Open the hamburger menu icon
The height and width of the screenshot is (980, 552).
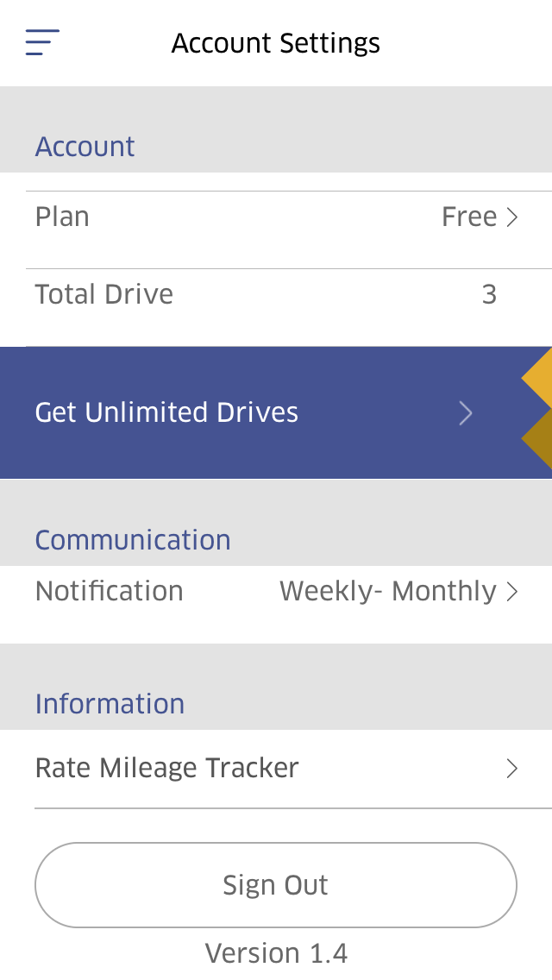[x=42, y=42]
